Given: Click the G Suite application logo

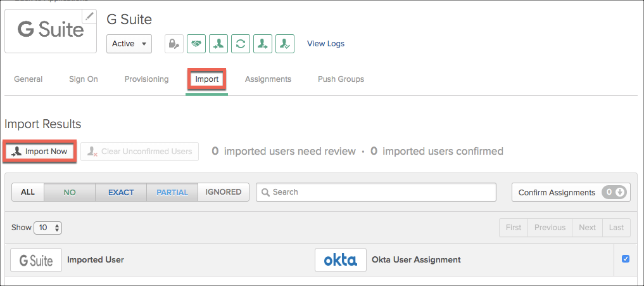Looking at the screenshot, I should (x=51, y=31).
